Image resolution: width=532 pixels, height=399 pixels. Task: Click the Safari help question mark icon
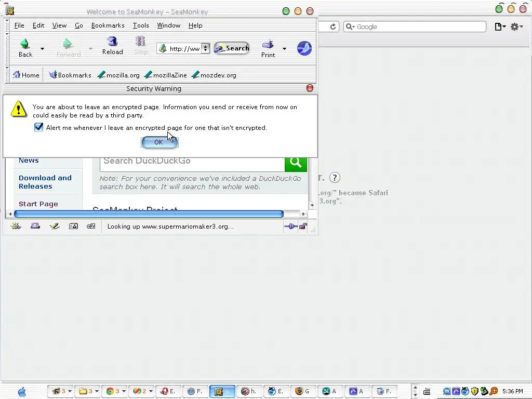tap(335, 178)
